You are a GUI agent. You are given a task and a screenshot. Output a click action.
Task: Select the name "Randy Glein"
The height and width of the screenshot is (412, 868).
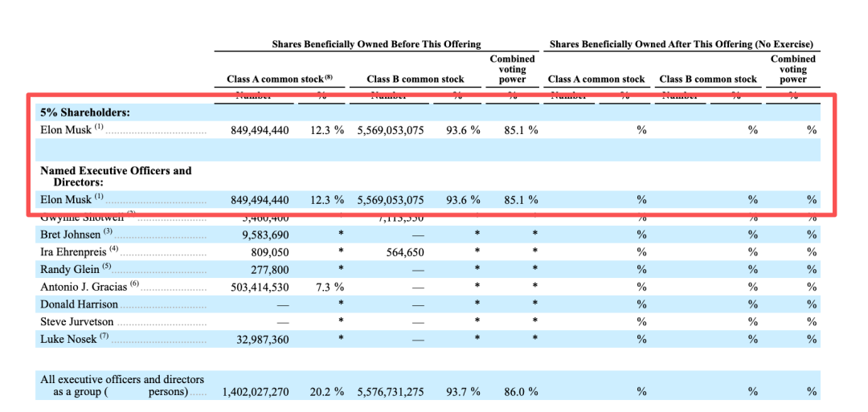(68, 269)
